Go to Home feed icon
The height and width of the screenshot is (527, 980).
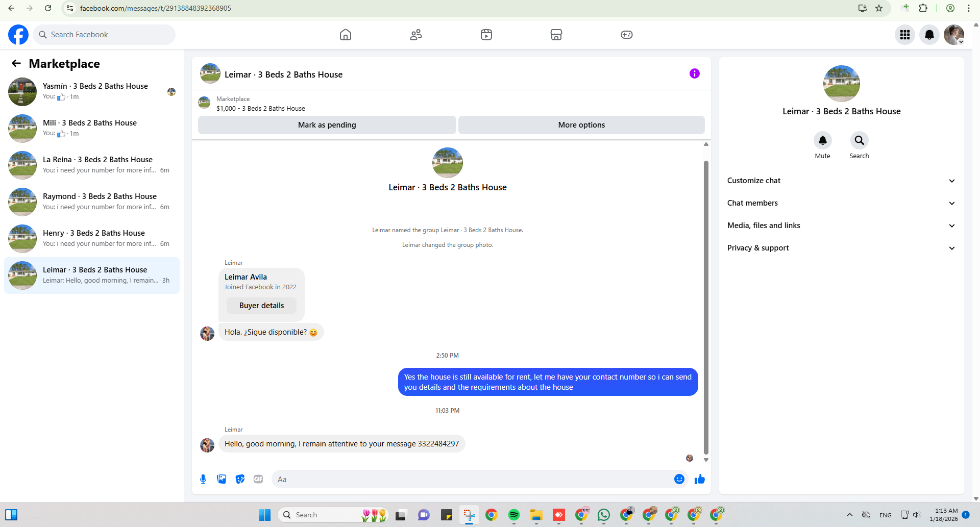(346, 35)
